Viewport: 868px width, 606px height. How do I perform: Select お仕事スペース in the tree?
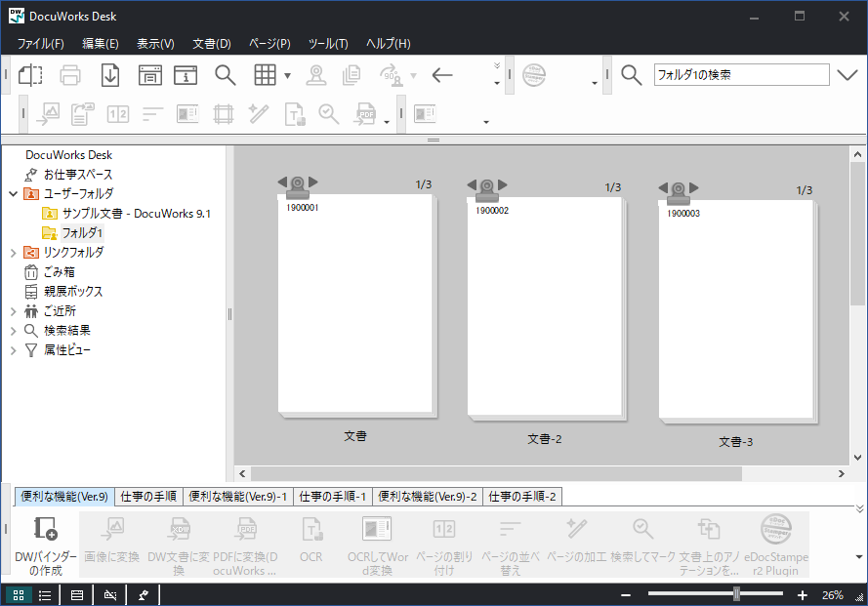point(78,175)
